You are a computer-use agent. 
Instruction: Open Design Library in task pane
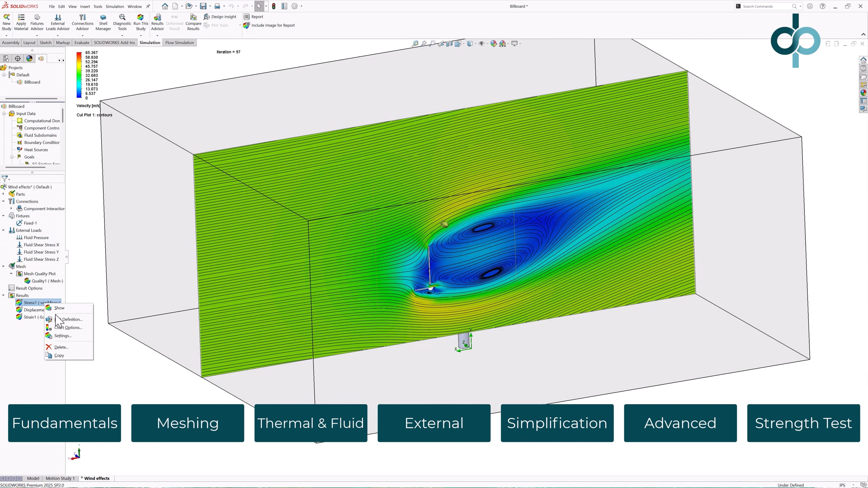pos(863,68)
